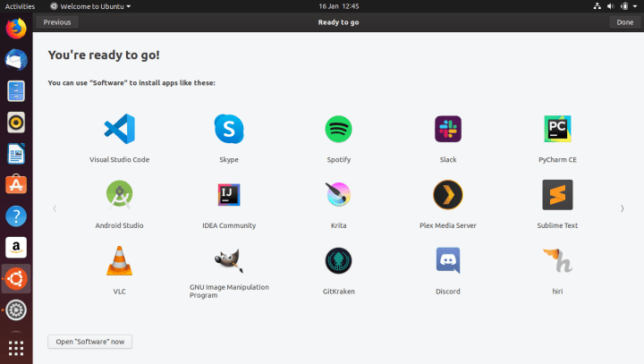Finish setup with the Done button
The width and height of the screenshot is (644, 364).
point(624,22)
